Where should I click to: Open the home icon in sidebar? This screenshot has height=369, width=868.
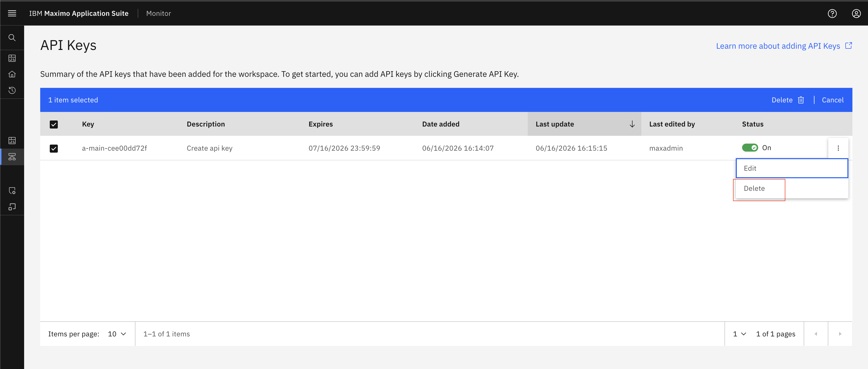(x=12, y=74)
